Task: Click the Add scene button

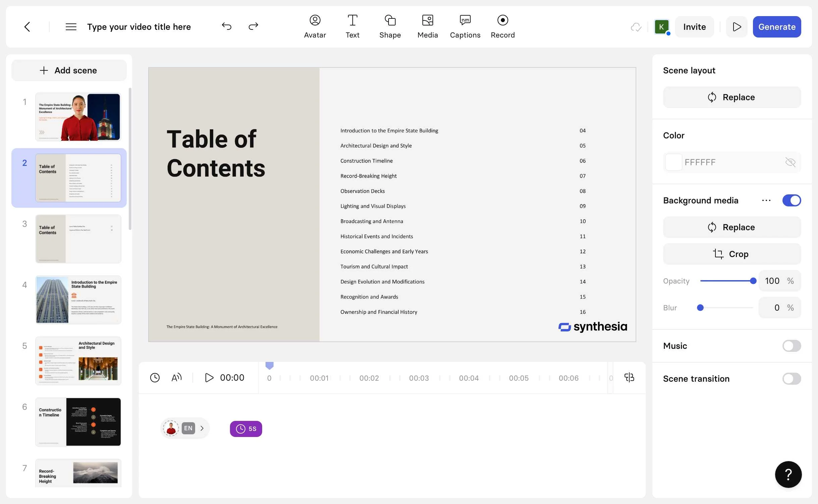Action: click(x=69, y=70)
